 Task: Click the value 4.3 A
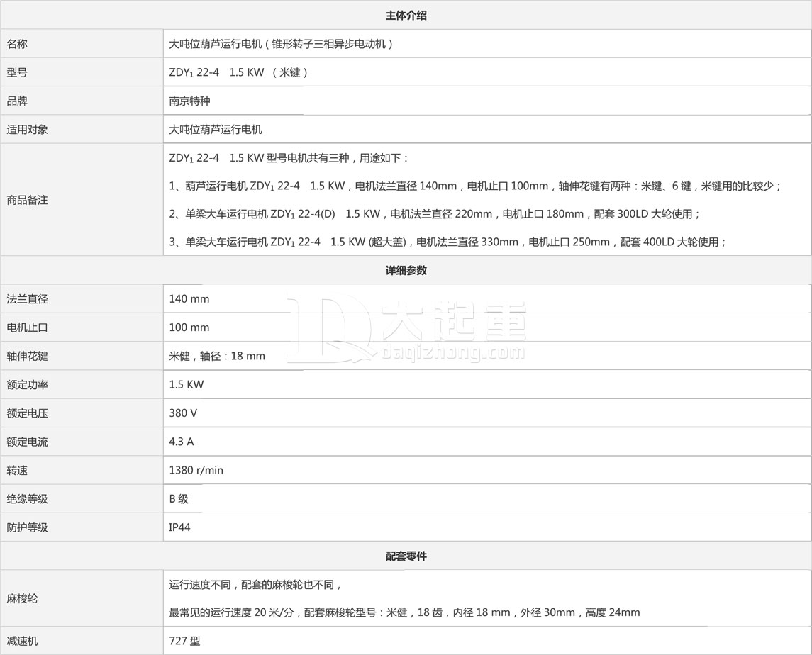[x=182, y=442]
